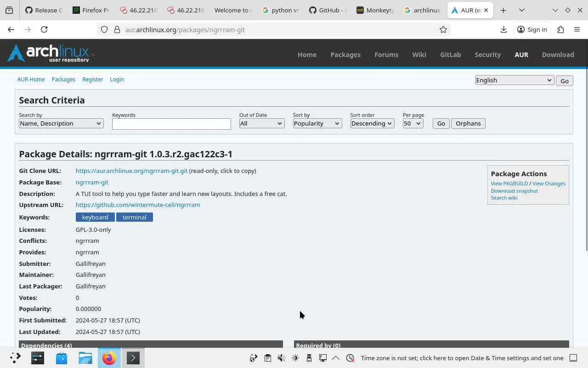Click the muted volume tray icon
The height and width of the screenshot is (368, 588).
point(282,358)
